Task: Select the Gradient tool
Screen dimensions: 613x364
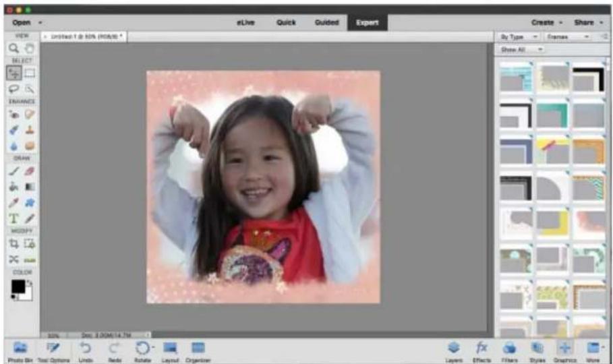Action: pyautogui.click(x=30, y=187)
